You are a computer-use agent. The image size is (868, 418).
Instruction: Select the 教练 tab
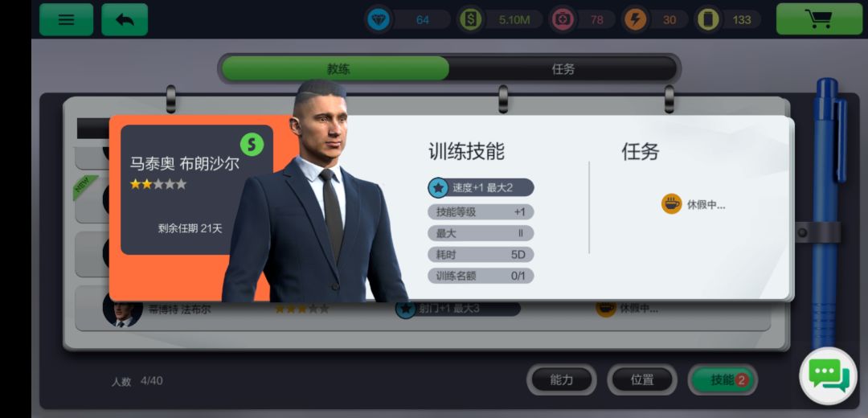[x=337, y=68]
